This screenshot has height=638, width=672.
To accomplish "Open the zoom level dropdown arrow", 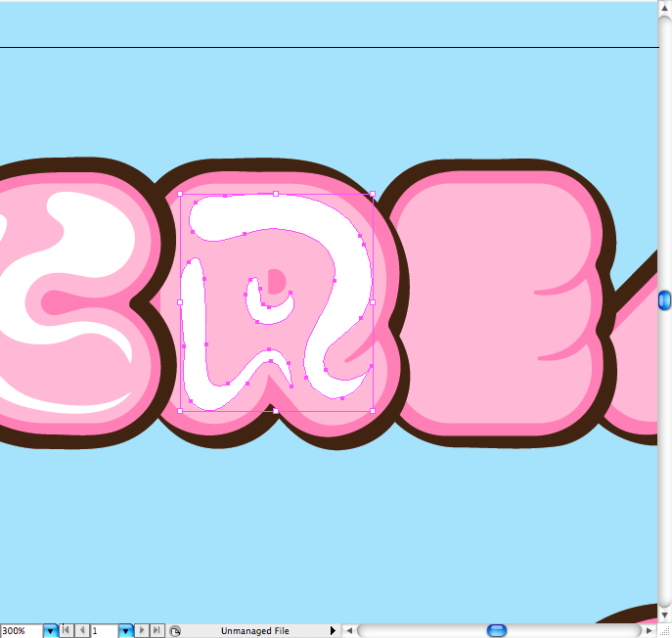I will [x=51, y=631].
